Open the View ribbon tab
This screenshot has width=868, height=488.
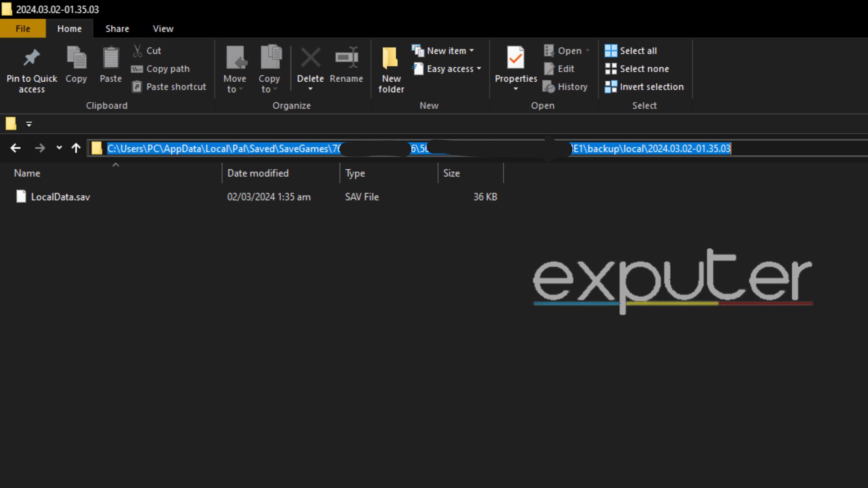[x=163, y=28]
